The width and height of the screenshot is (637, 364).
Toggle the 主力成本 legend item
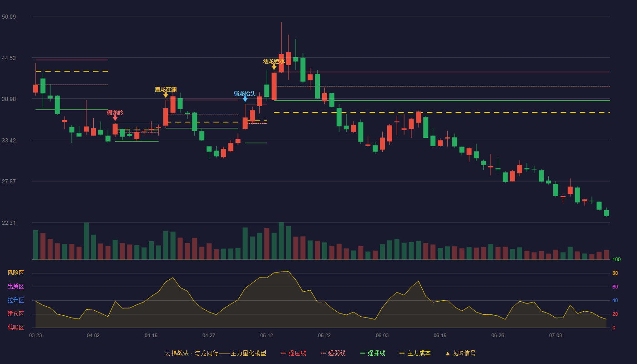(415, 353)
